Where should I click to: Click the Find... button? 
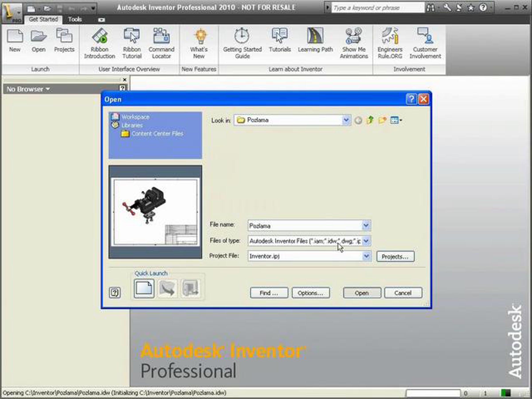(269, 293)
